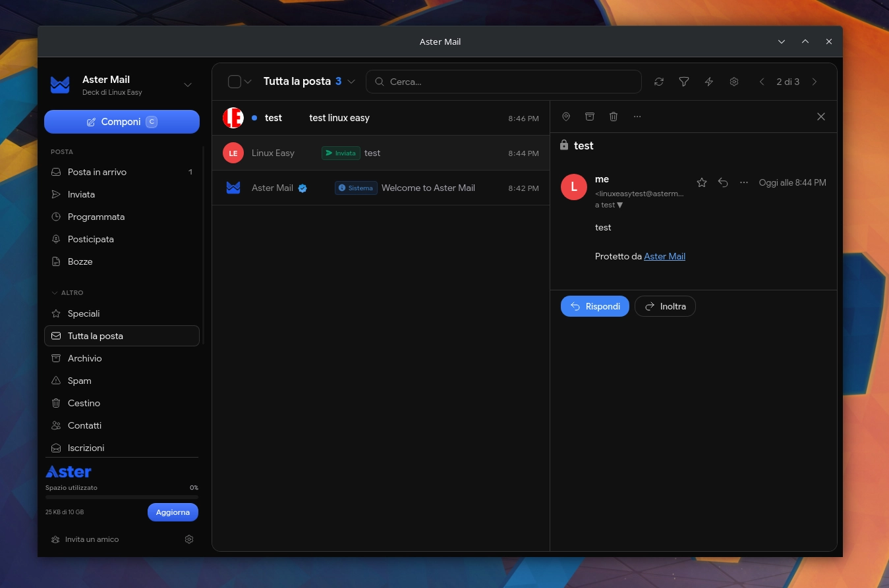Open the Bozze drafts folder

[122, 261]
